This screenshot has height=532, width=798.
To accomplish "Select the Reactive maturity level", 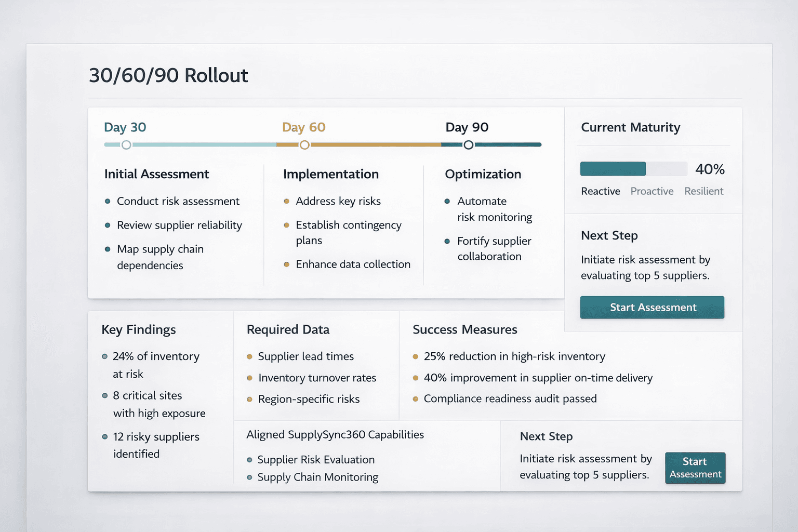I will [x=601, y=191].
